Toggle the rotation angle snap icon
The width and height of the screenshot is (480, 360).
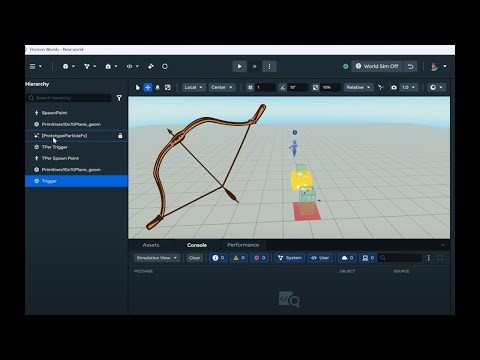coord(283,87)
